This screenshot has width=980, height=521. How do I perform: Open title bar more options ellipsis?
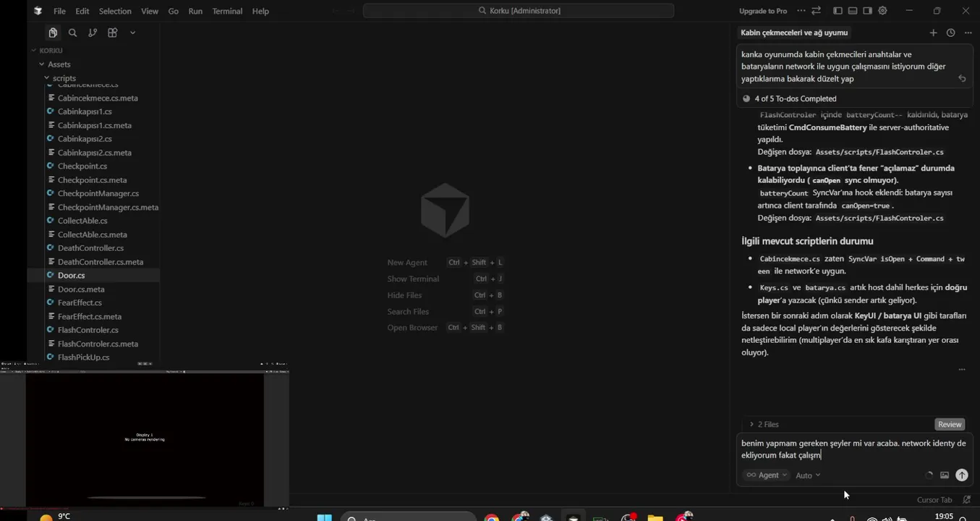[801, 11]
